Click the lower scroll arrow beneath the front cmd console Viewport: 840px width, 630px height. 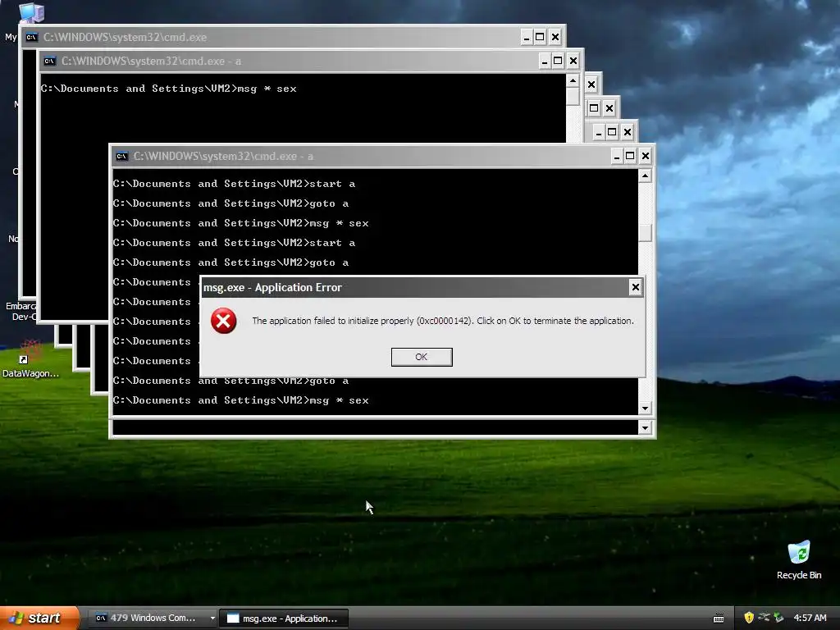pos(645,427)
